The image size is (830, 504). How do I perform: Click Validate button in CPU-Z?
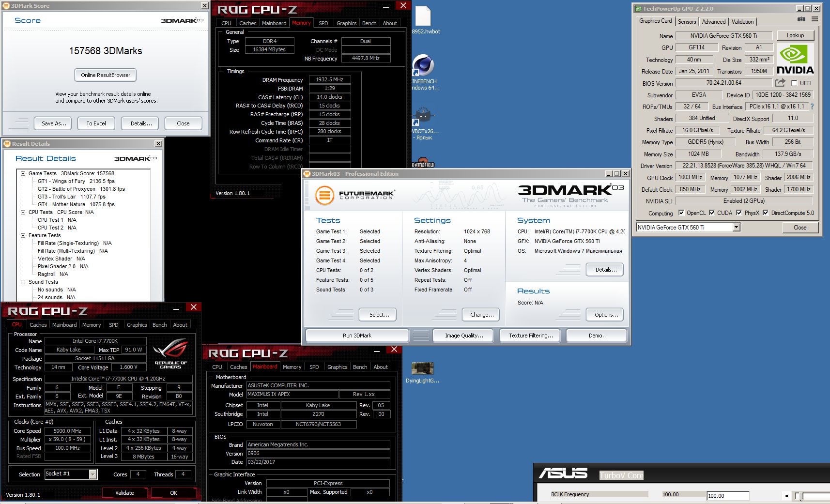click(x=124, y=493)
